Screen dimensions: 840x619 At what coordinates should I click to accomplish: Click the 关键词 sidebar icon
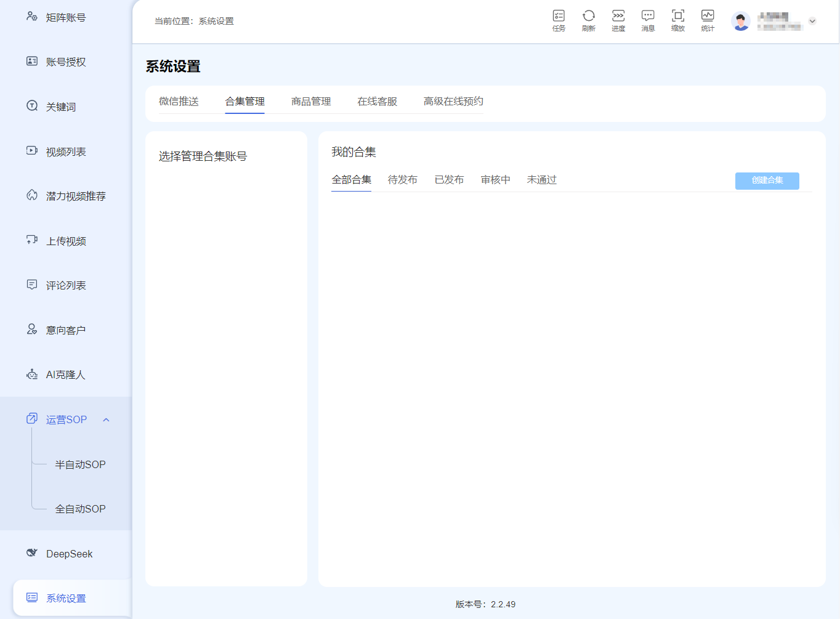tap(32, 106)
